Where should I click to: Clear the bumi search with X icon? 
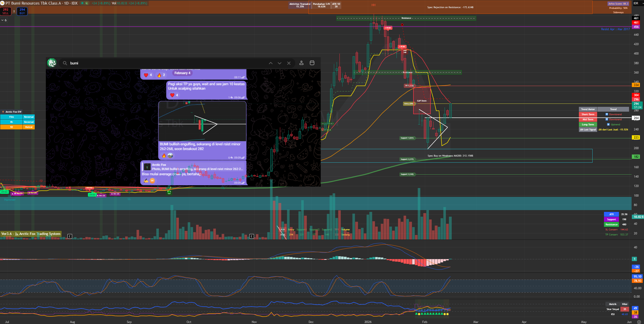coord(289,63)
